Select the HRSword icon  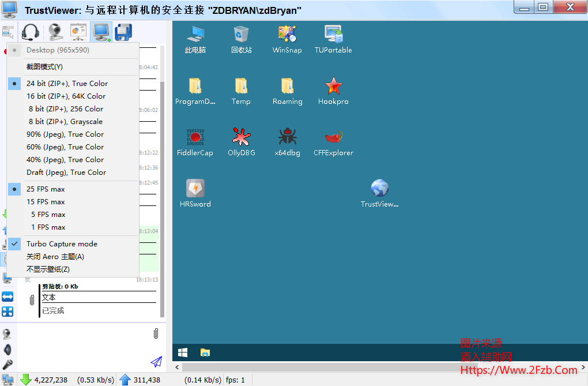pos(195,193)
